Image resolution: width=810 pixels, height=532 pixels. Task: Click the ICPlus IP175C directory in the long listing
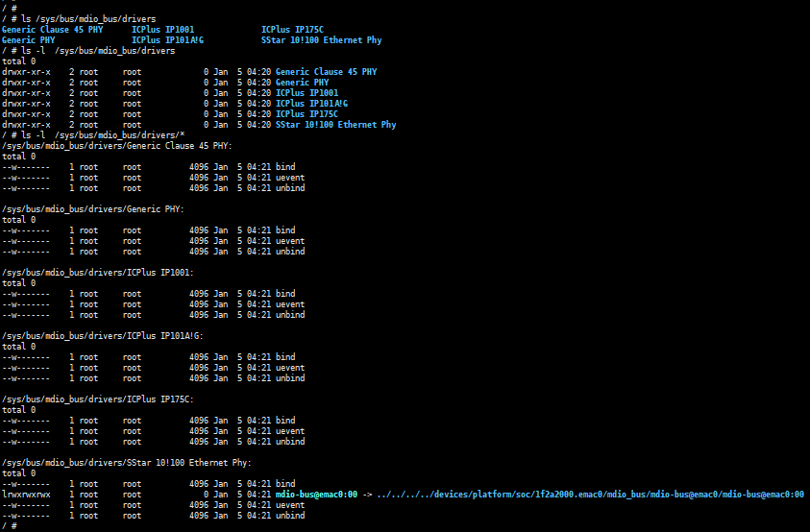(x=307, y=114)
